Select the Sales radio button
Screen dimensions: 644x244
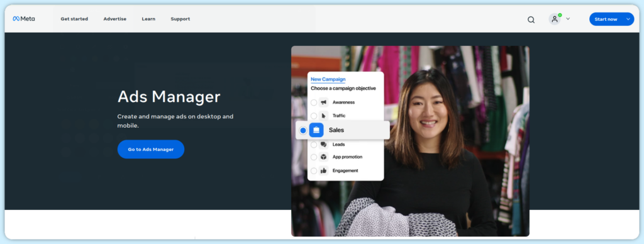tap(303, 130)
